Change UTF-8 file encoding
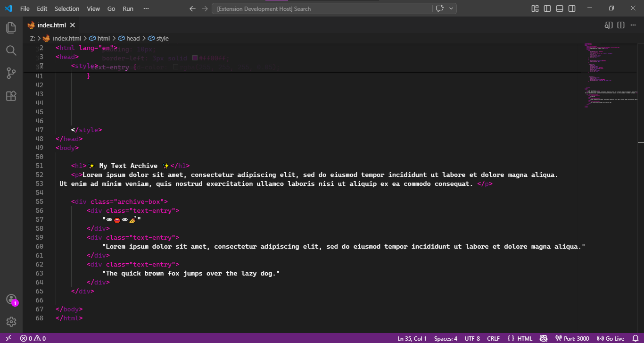644x343 pixels. (x=472, y=338)
